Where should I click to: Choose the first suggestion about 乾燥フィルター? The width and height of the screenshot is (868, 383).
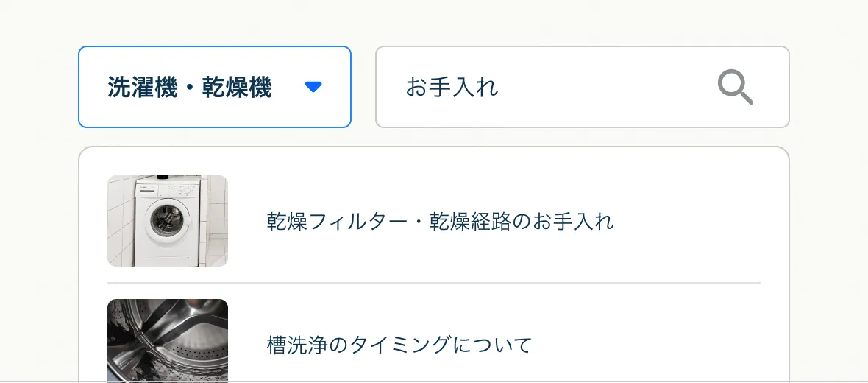pos(434,221)
